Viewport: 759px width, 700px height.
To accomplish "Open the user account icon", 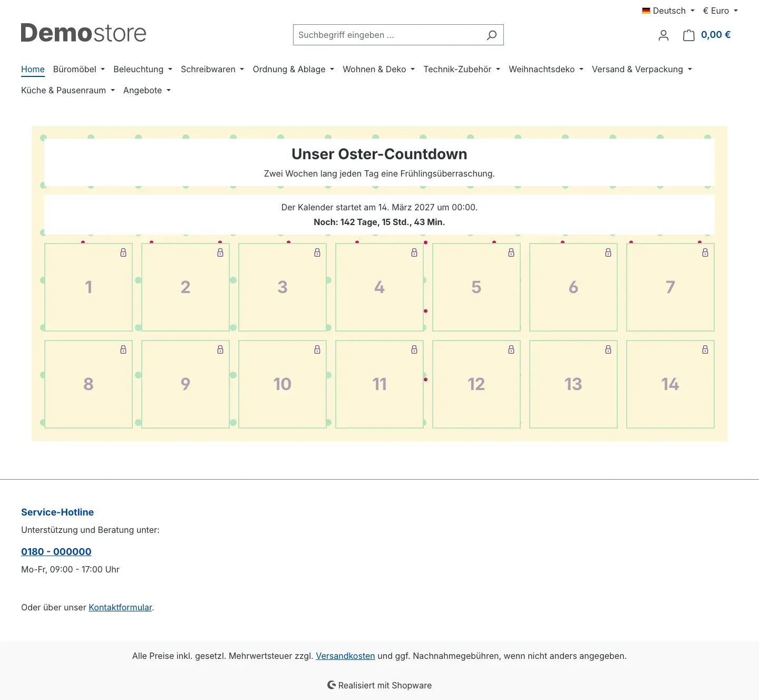I will click(664, 35).
